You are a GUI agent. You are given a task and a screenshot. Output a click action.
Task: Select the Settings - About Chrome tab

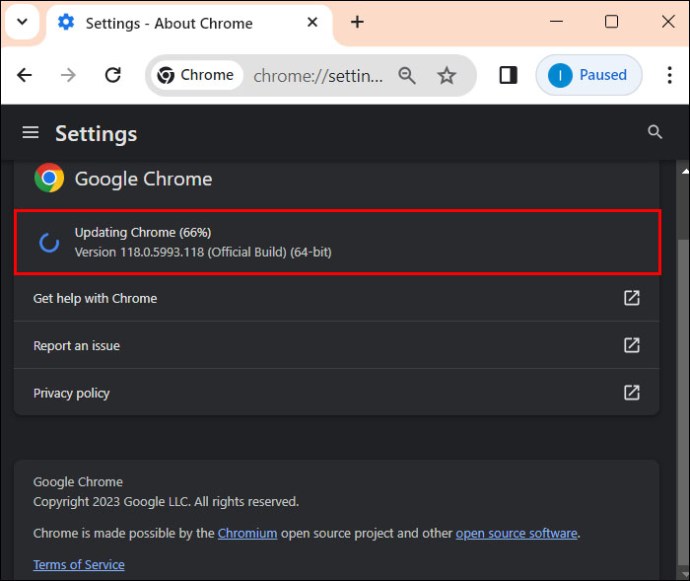pos(168,22)
